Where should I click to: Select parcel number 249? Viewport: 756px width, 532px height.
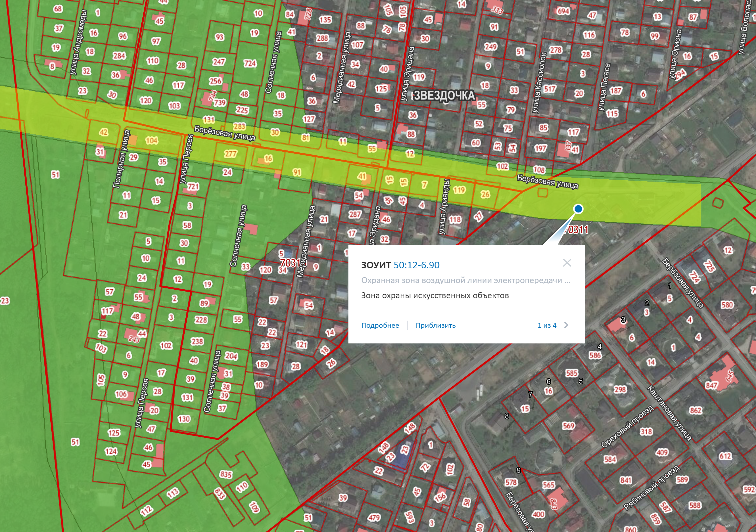coord(491,47)
